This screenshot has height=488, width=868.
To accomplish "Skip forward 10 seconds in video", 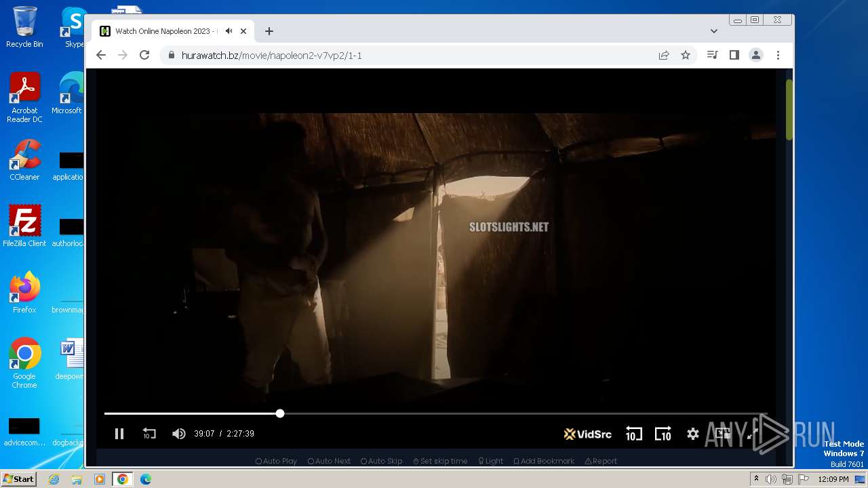I will 663,434.
